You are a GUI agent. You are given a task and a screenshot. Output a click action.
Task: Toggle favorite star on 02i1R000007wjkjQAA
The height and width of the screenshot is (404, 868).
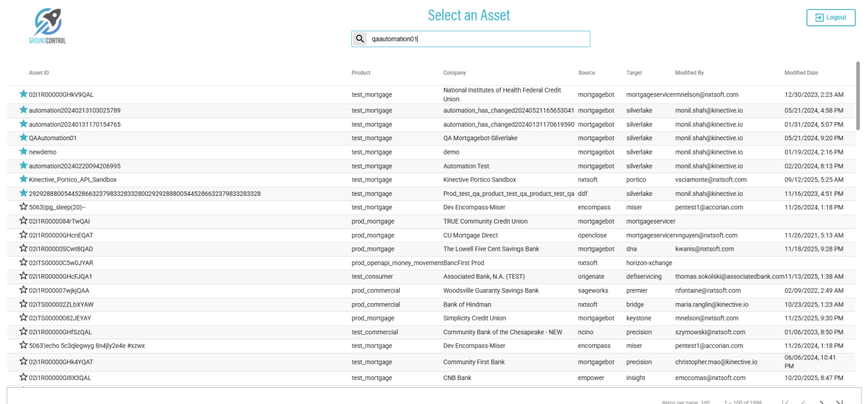(x=24, y=290)
